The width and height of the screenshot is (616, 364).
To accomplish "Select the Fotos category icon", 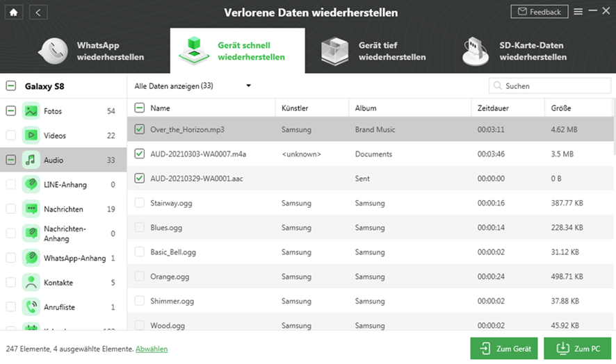I will click(x=31, y=111).
